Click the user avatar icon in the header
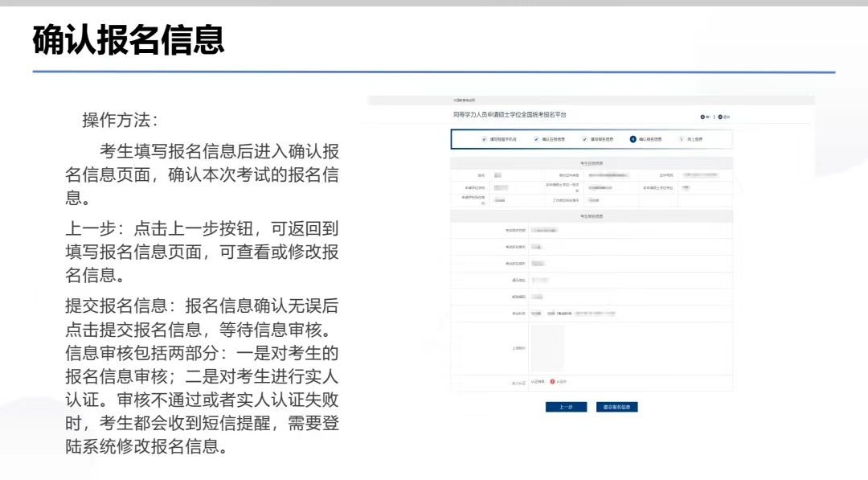Screen dimensions: 868x480 (x=702, y=117)
